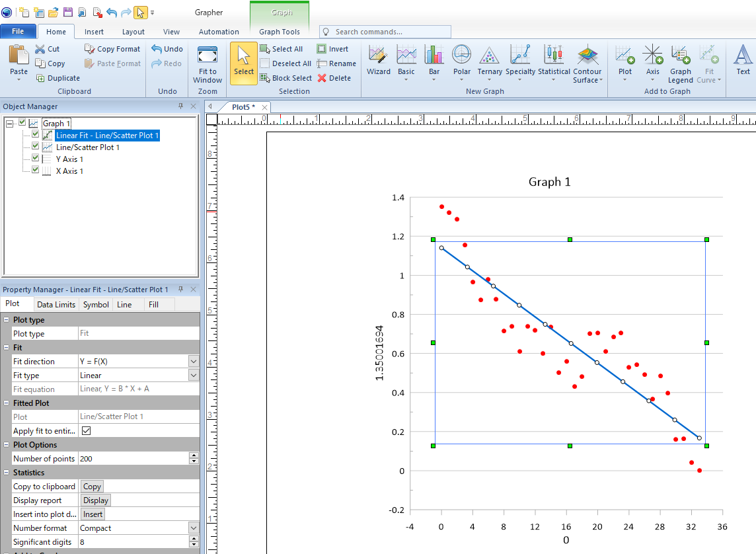
Task: Add Plot to graph
Action: tap(625, 63)
